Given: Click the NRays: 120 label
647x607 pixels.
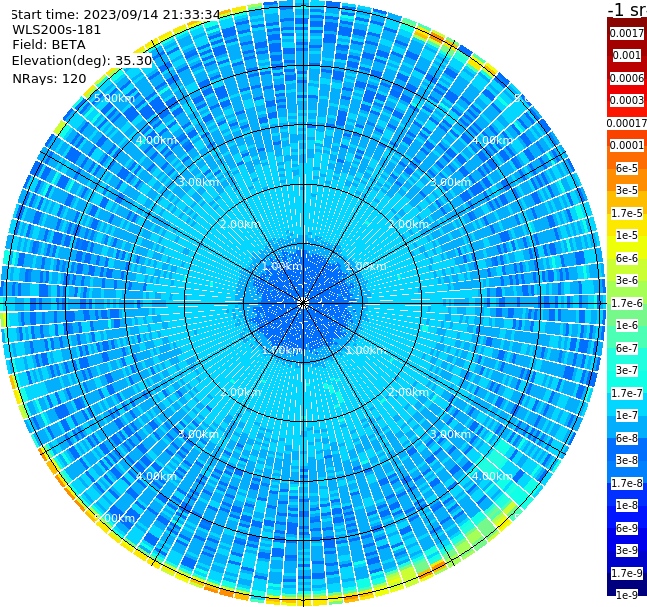Looking at the screenshot, I should pyautogui.click(x=49, y=78).
